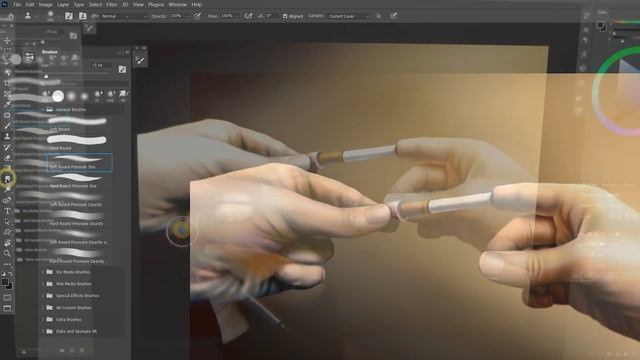The image size is (640, 360).
Task: Click the topmost collapsed panel icon on the right dock
Action: [x=587, y=16]
